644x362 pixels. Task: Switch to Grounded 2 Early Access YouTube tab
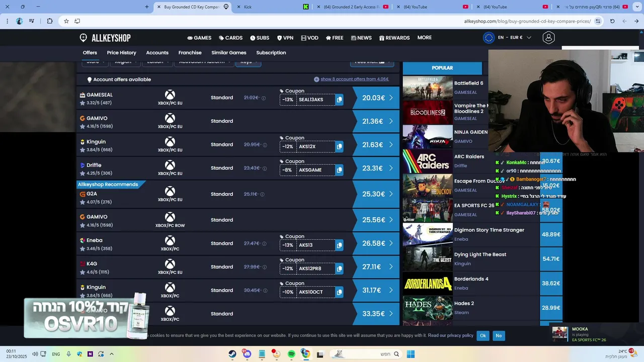click(352, 7)
